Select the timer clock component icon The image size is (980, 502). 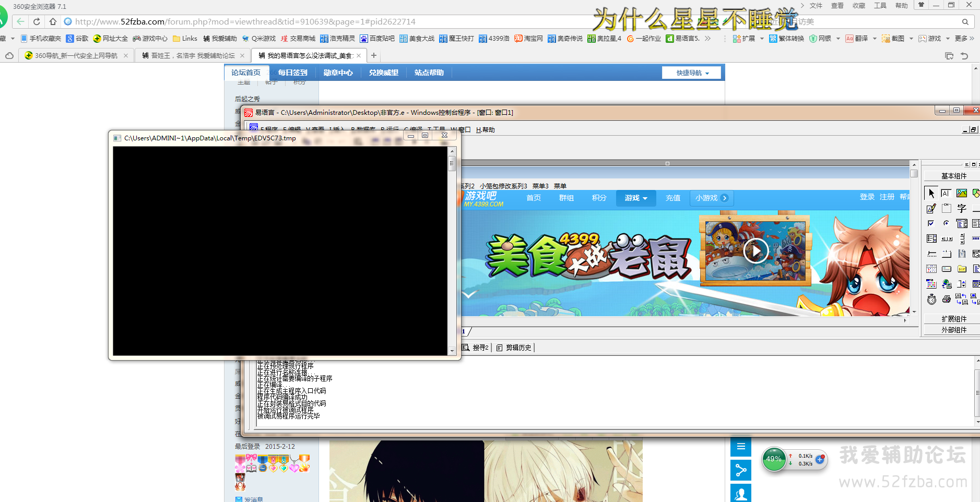pos(931,299)
